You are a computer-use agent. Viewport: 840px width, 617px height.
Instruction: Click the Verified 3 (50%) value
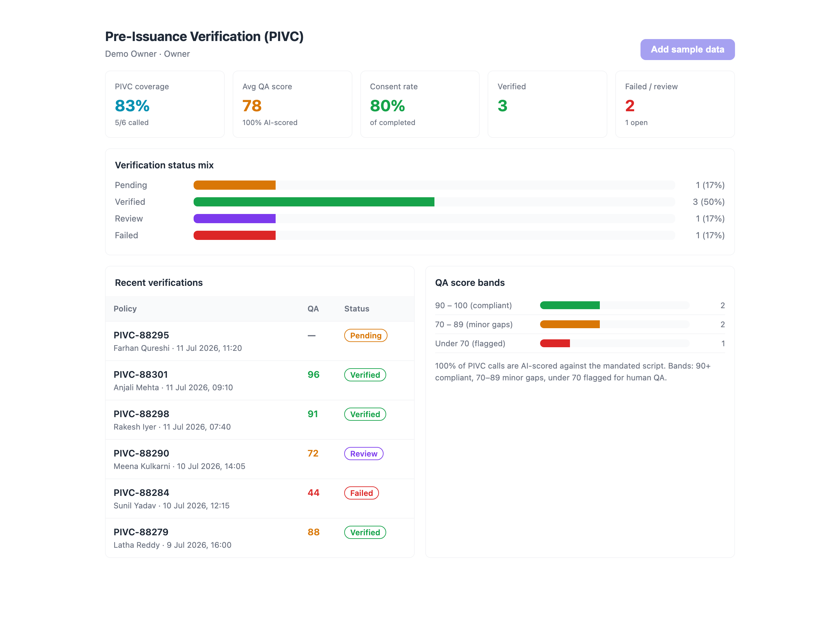[x=708, y=202]
